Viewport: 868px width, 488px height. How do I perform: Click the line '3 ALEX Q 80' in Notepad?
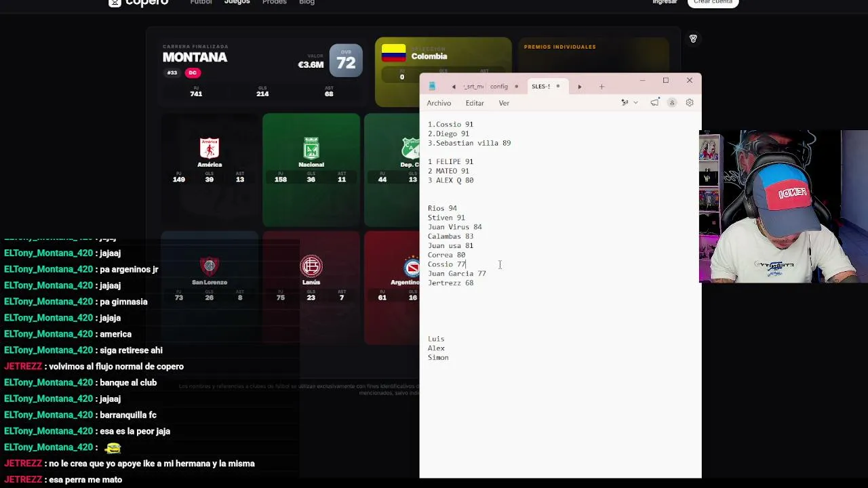pos(450,181)
